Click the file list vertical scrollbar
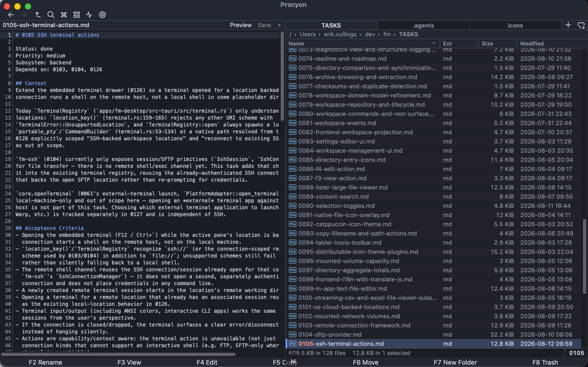 [x=584, y=256]
